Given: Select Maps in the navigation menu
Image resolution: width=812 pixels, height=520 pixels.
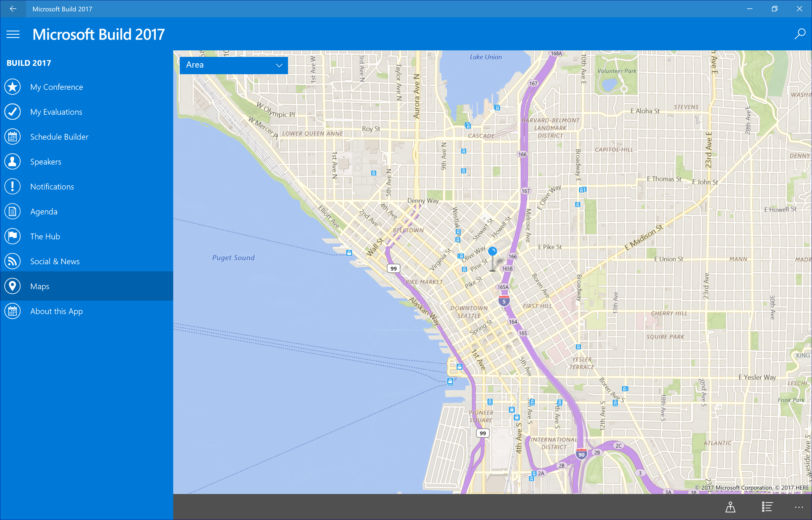Looking at the screenshot, I should pos(40,286).
